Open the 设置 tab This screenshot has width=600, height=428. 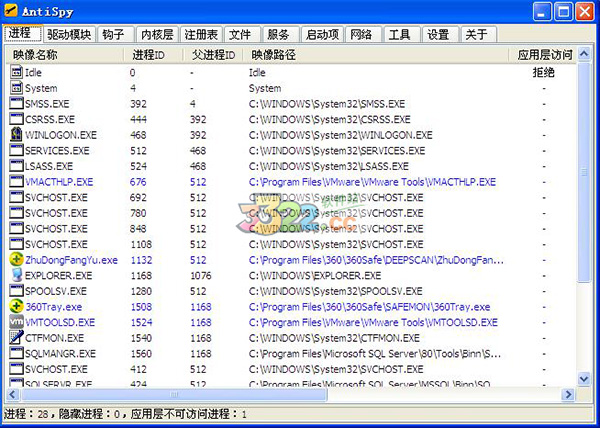click(x=441, y=34)
